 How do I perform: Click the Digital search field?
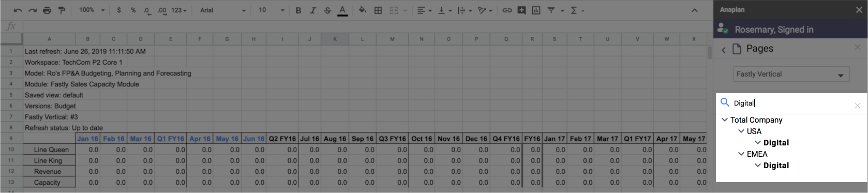pos(791,103)
